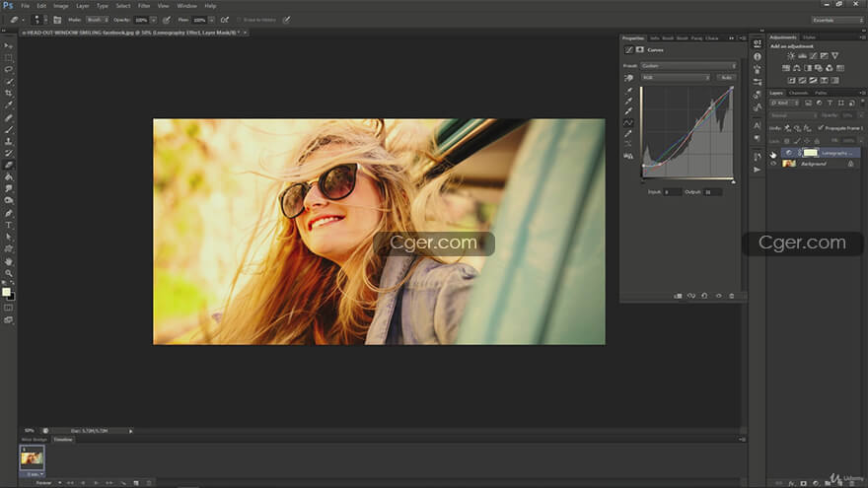Open the Filter menu
The height and width of the screenshot is (488, 868).
pyautogui.click(x=144, y=6)
